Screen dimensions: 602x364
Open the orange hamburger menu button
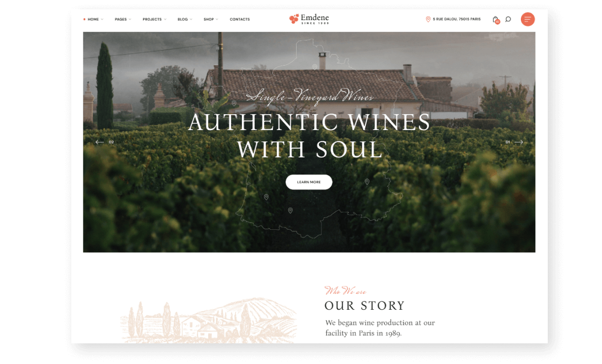[528, 19]
